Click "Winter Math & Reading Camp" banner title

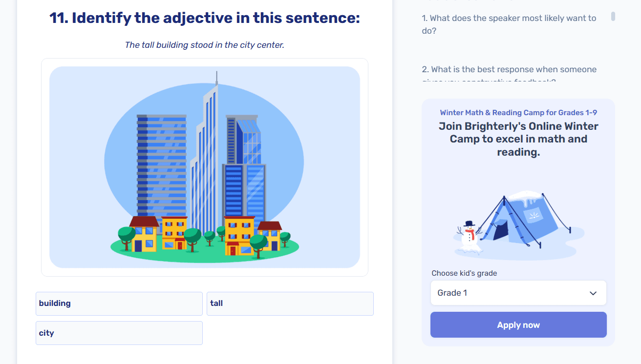[518, 113]
